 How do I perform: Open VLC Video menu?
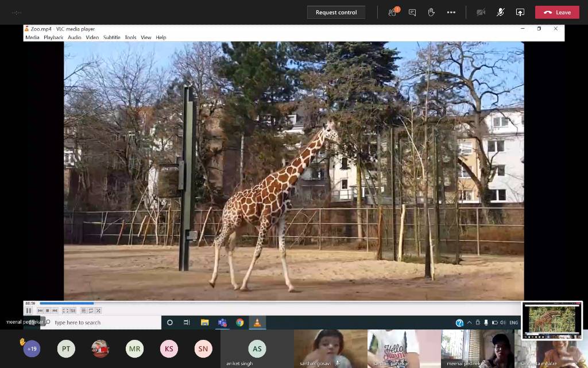[92, 37]
